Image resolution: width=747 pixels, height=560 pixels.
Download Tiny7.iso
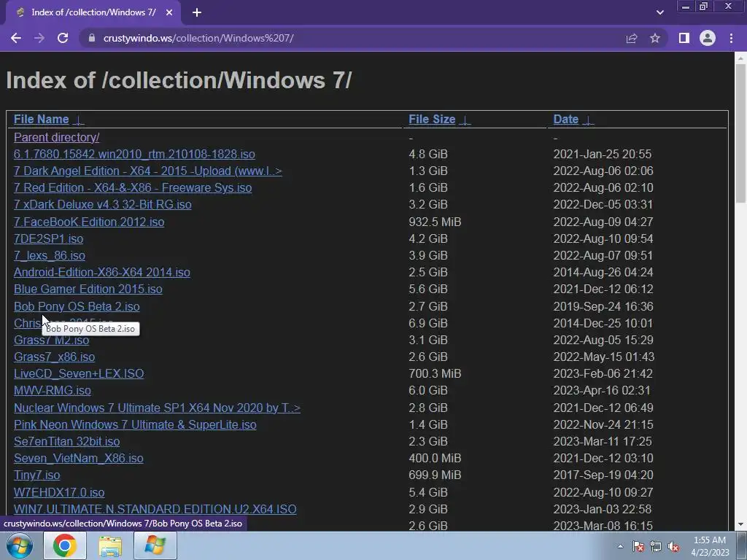coord(36,475)
